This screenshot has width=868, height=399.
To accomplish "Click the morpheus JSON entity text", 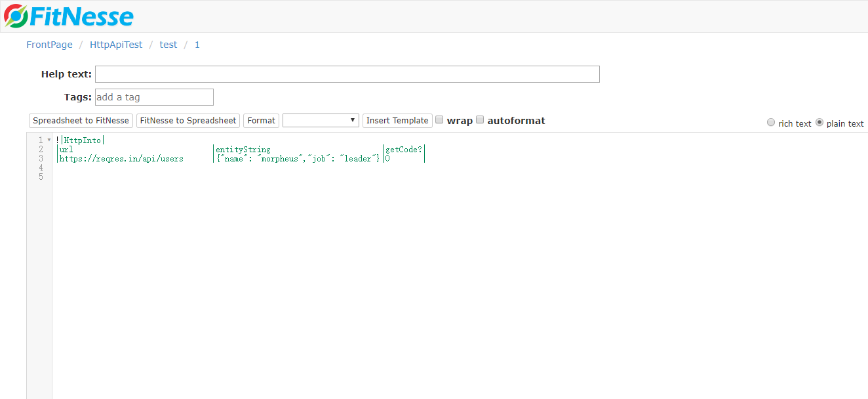I will (298, 159).
